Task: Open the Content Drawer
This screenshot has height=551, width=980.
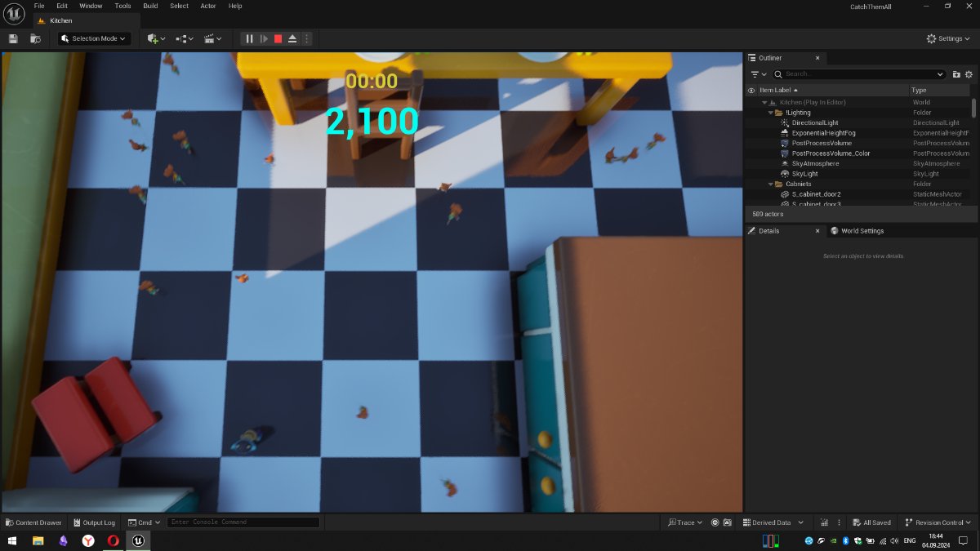Action: pos(33,522)
